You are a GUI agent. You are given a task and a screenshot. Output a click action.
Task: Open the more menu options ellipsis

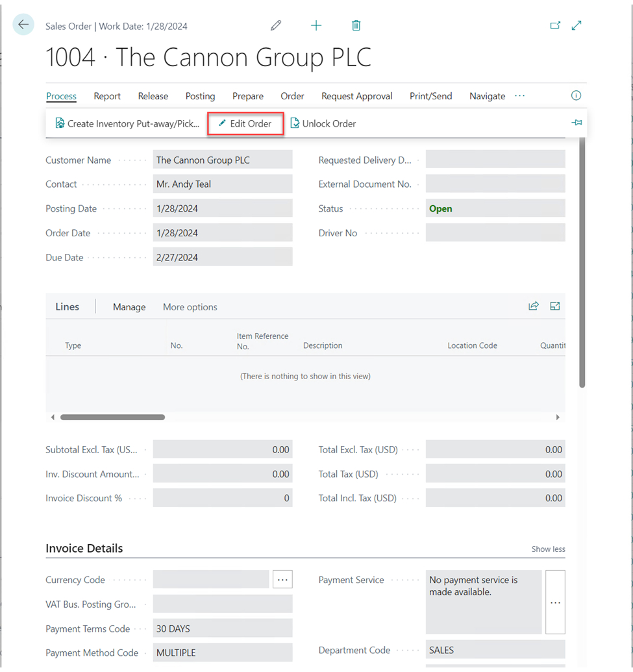519,95
